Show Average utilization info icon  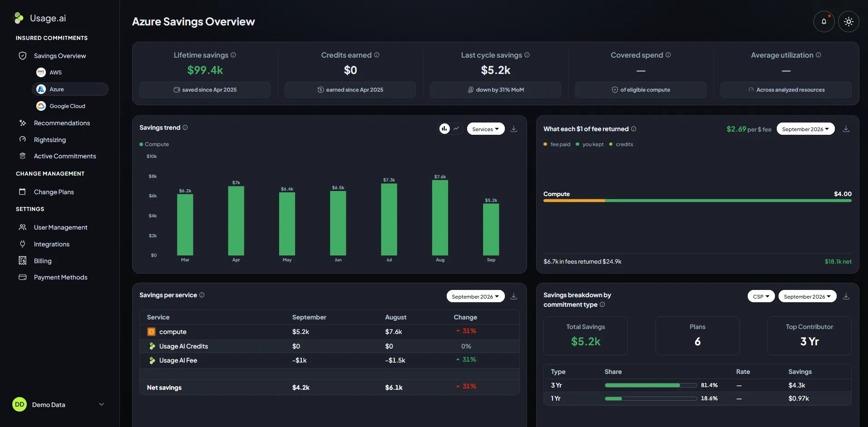click(819, 55)
